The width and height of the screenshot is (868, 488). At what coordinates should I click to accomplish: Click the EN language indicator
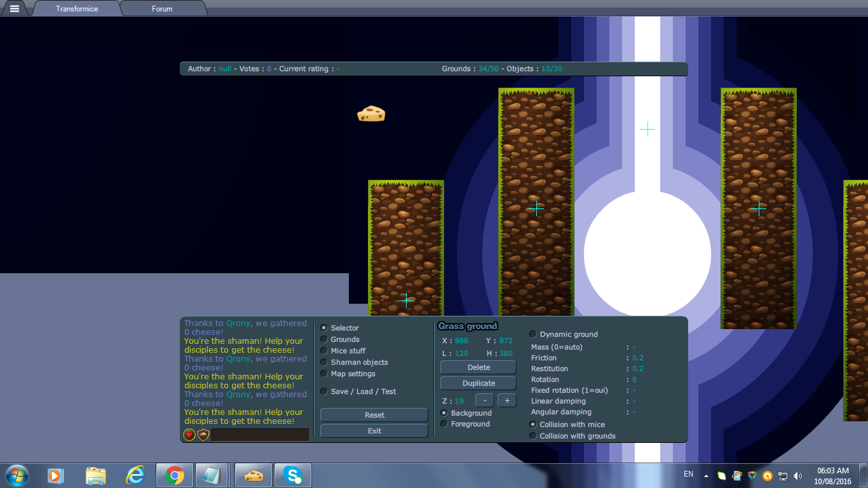(689, 474)
